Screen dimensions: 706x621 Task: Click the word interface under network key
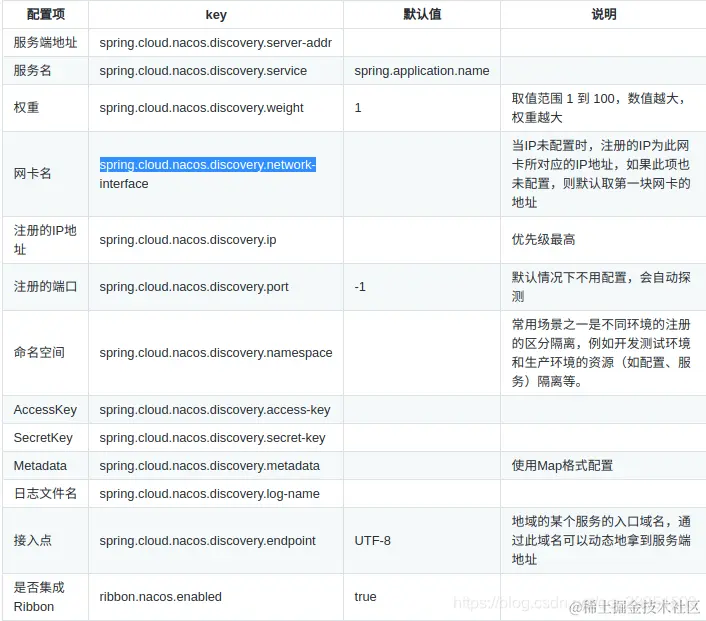coord(124,184)
